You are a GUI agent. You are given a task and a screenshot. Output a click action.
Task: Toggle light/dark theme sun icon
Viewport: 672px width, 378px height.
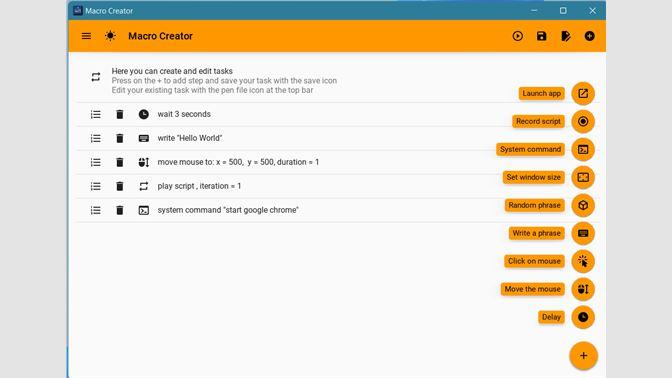pos(110,36)
